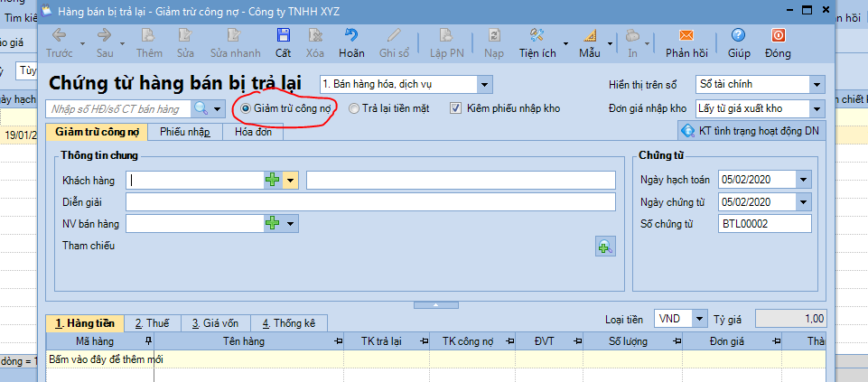Image resolution: width=868 pixels, height=382 pixels.
Task: Switch to the 1. Hàng tiền tab
Action: [85, 323]
